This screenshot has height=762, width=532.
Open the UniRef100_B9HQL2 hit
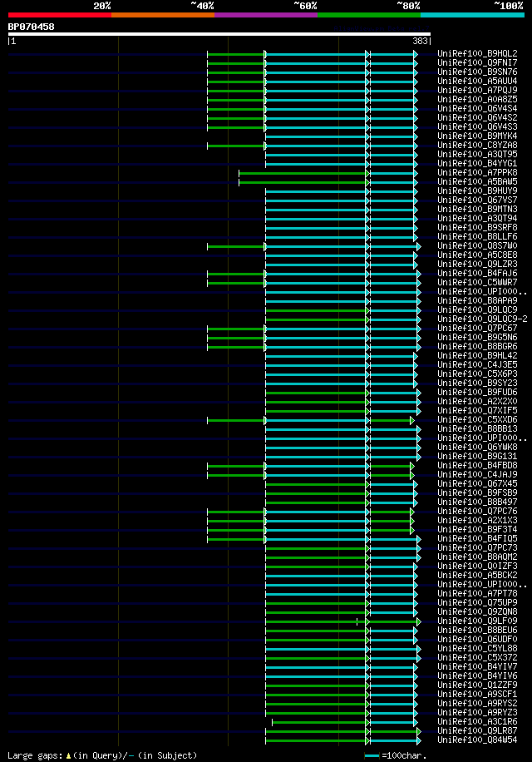[x=477, y=53]
